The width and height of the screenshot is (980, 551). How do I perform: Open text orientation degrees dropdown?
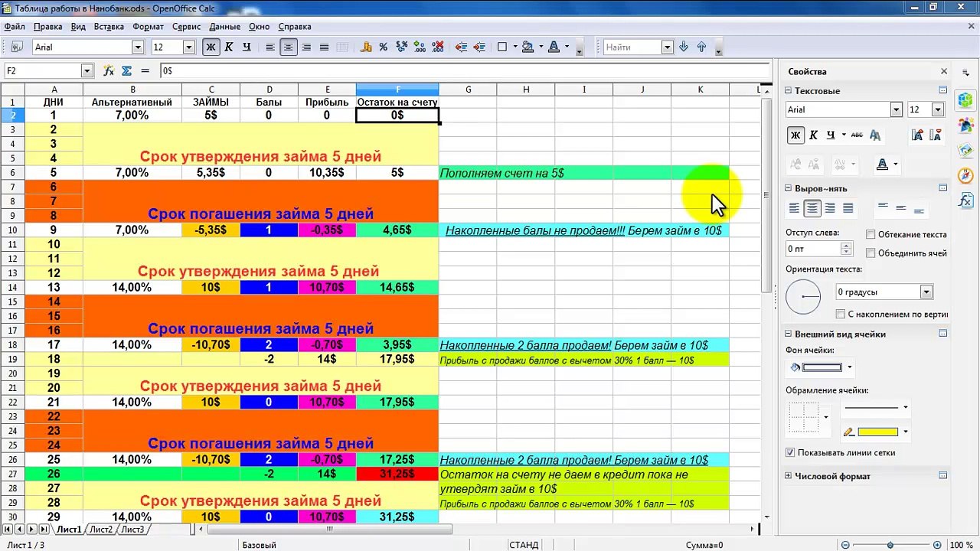click(x=926, y=292)
